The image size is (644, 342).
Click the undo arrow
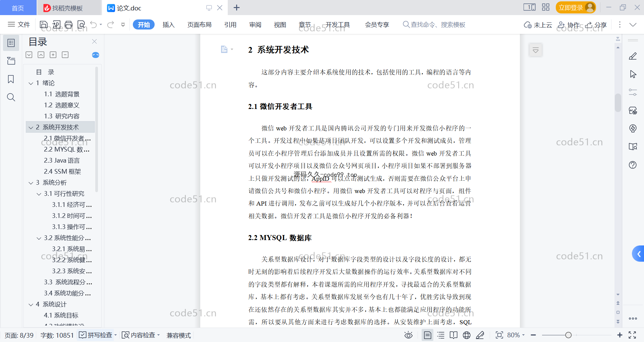[94, 24]
